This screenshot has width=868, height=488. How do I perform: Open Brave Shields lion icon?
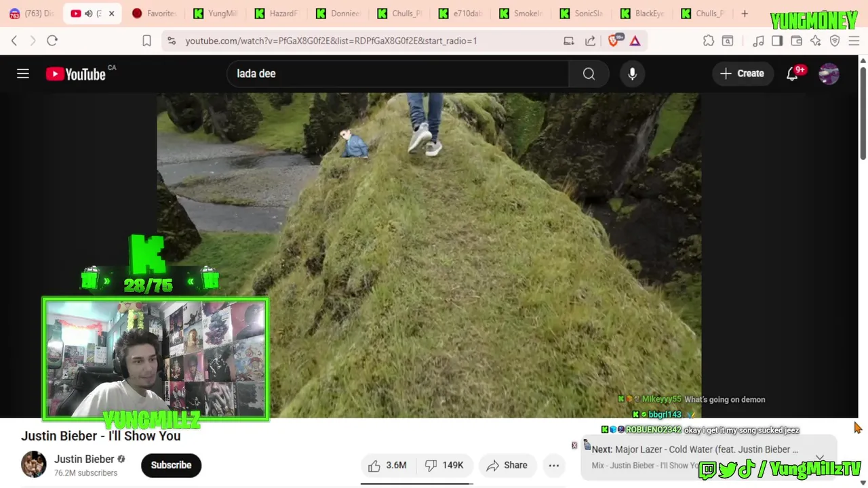pyautogui.click(x=614, y=41)
